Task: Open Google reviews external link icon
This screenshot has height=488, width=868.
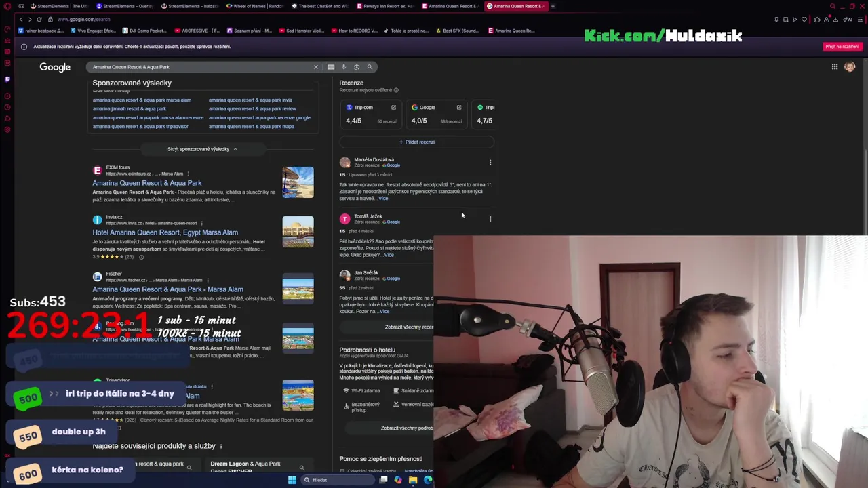Action: (x=459, y=107)
